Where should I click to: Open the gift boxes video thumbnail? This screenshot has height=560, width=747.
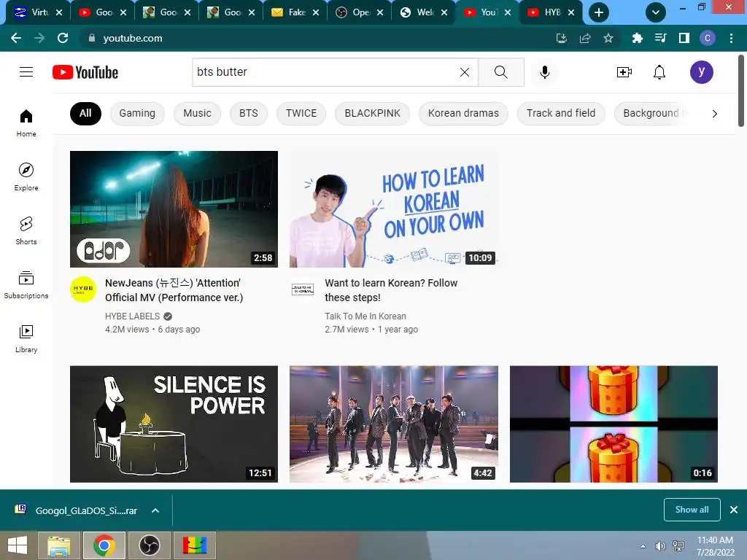click(614, 424)
